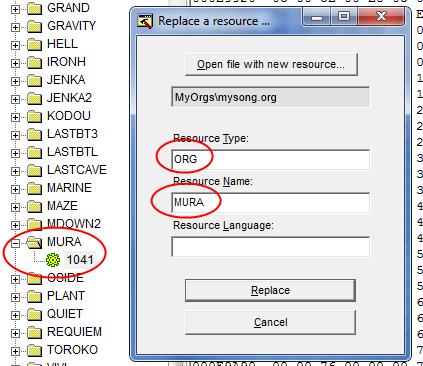Select the MAZE tree label
Screen dimensions: 423x366
[x=62, y=206]
